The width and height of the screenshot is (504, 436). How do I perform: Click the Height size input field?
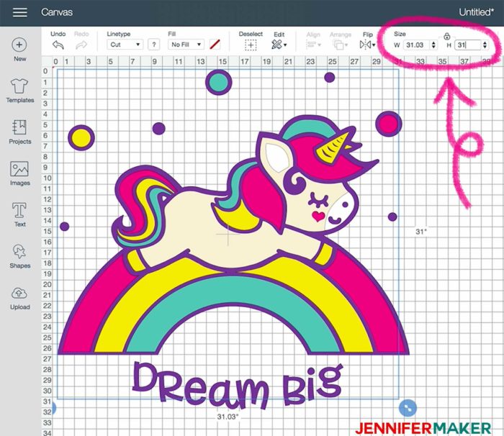point(468,45)
